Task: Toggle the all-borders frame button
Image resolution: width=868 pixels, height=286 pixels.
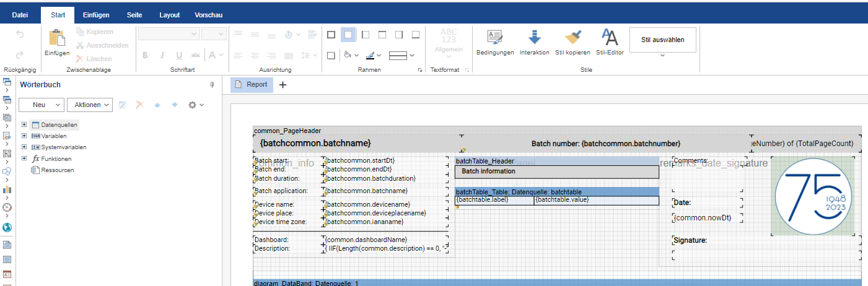Action: [331, 35]
